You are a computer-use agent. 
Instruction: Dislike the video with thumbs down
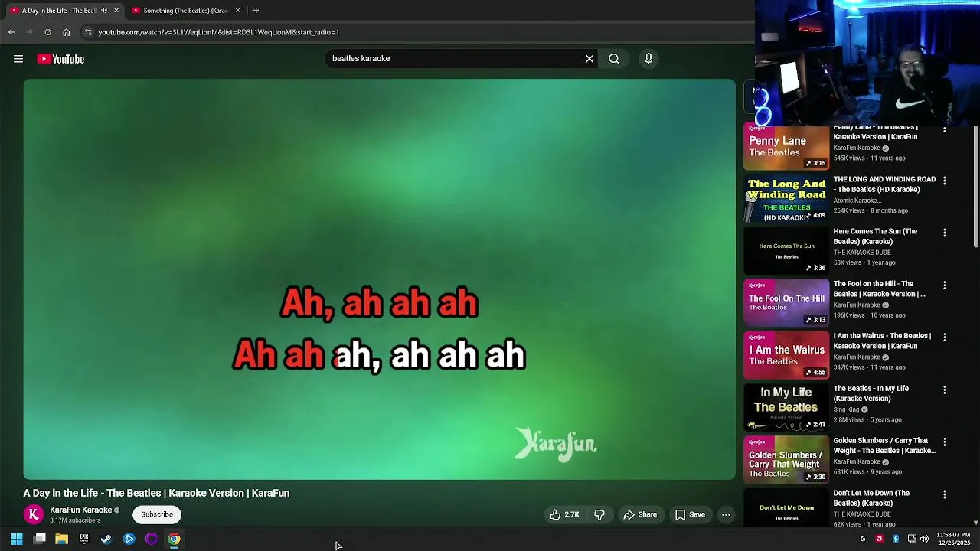tap(599, 515)
